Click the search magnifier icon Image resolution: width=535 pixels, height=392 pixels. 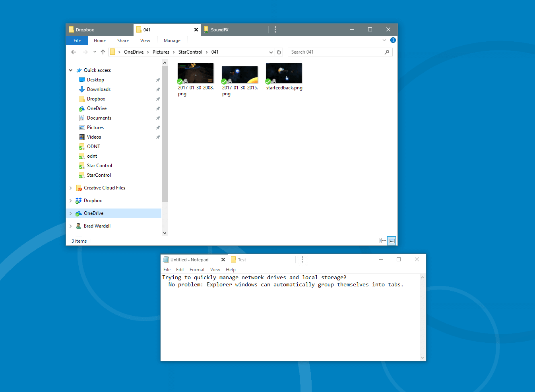387,52
